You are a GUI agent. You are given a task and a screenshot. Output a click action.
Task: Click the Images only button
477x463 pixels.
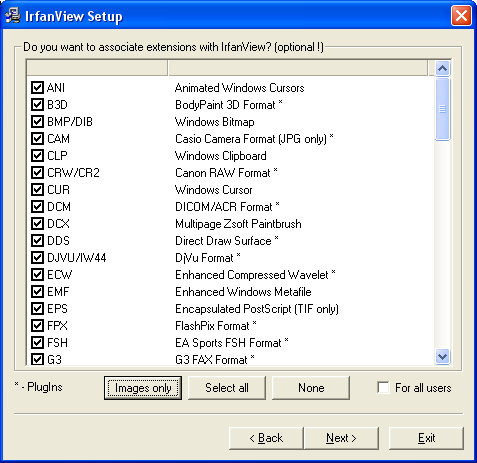(x=143, y=388)
